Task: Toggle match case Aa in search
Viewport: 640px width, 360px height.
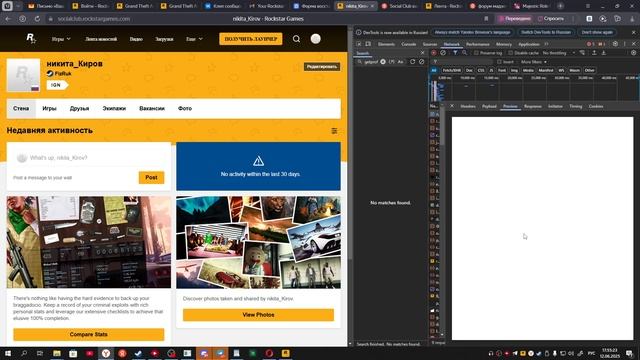Action: [400, 62]
